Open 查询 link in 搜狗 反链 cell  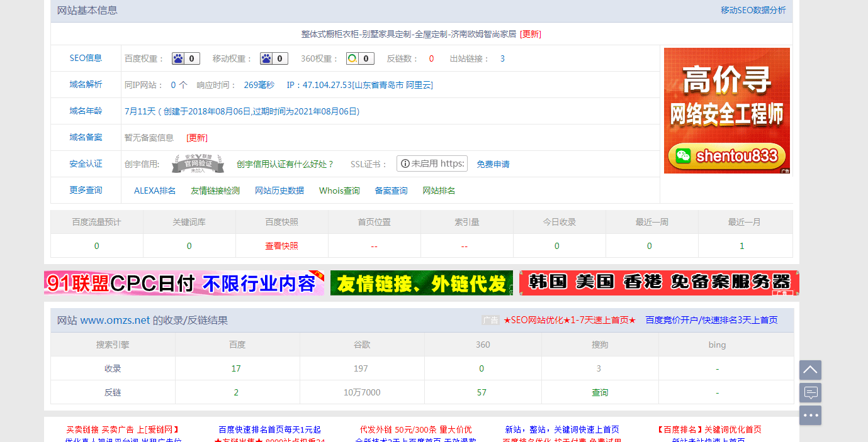coord(600,392)
